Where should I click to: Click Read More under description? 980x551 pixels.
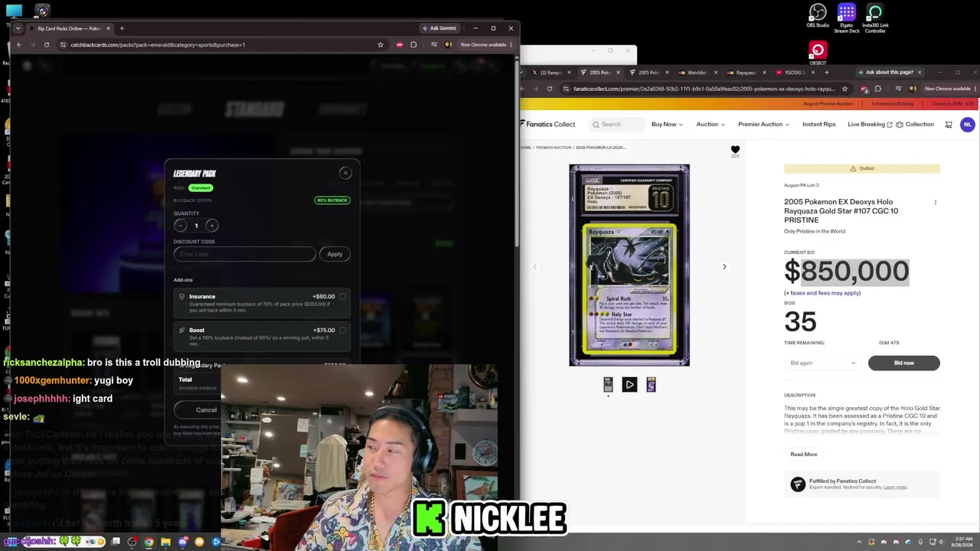[x=804, y=455]
